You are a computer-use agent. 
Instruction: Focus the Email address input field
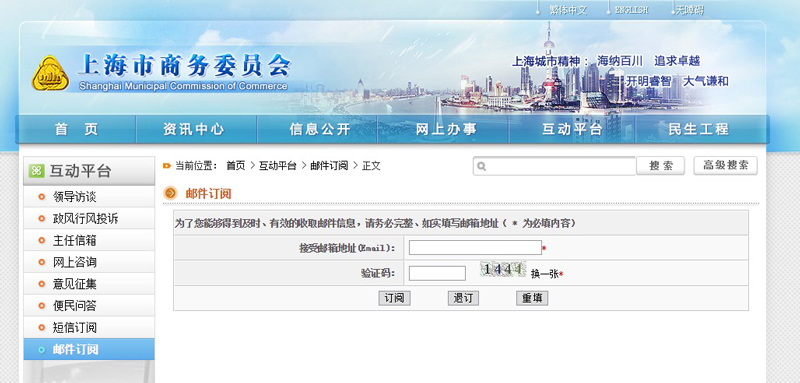tap(475, 247)
